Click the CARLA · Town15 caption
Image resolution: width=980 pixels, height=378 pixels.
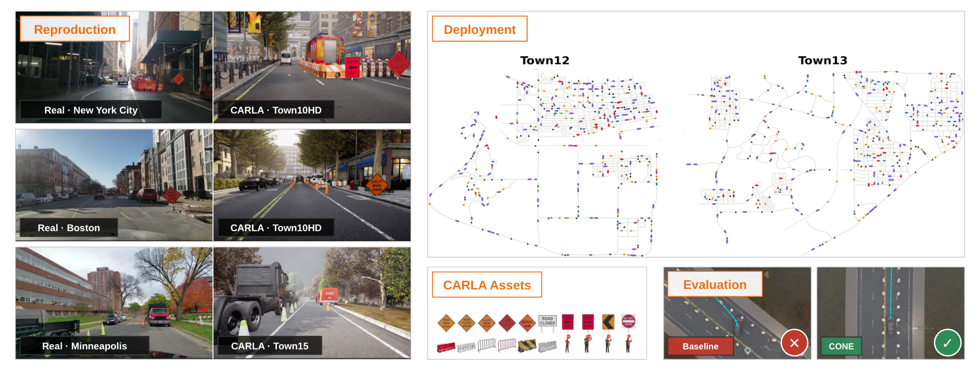click(x=270, y=346)
